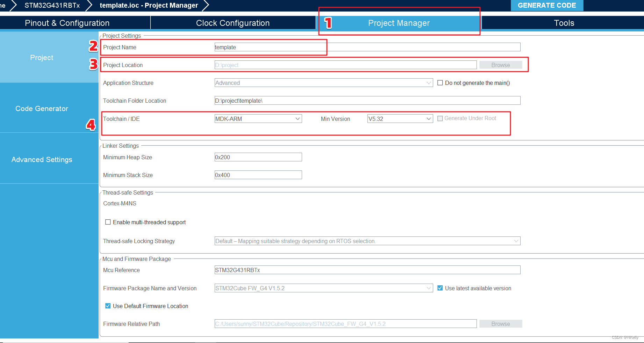Screen dimensions: 644x343
Task: Open Advanced Settings section
Action: (42, 160)
